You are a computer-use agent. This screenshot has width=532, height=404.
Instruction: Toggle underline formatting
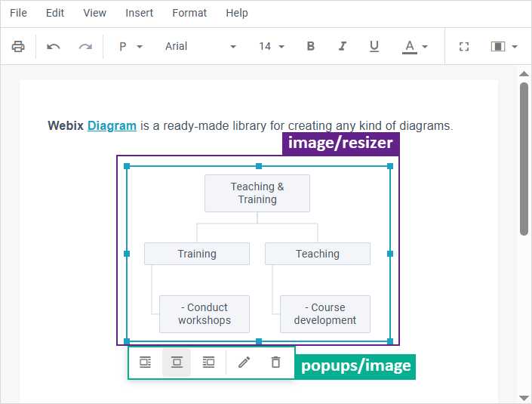click(x=374, y=46)
